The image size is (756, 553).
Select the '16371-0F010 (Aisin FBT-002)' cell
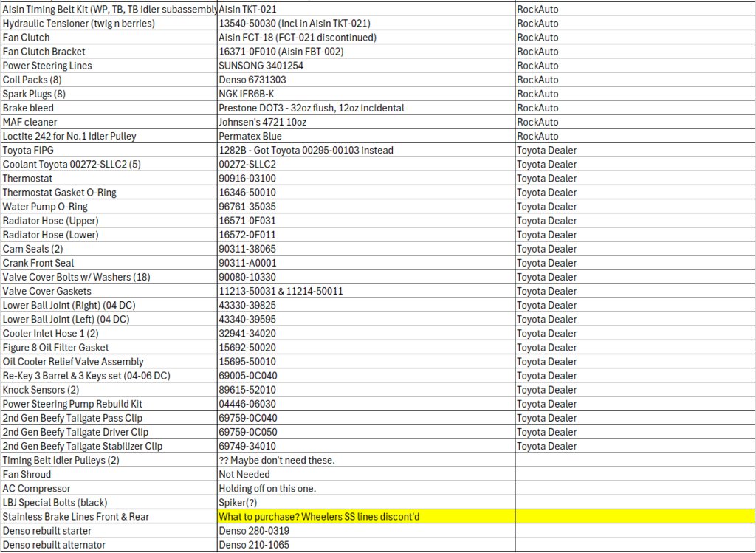click(x=366, y=51)
